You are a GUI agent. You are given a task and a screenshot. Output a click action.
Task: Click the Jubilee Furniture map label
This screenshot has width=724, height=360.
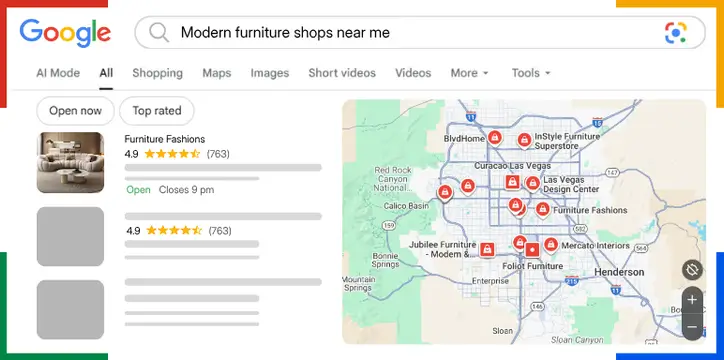(x=442, y=250)
